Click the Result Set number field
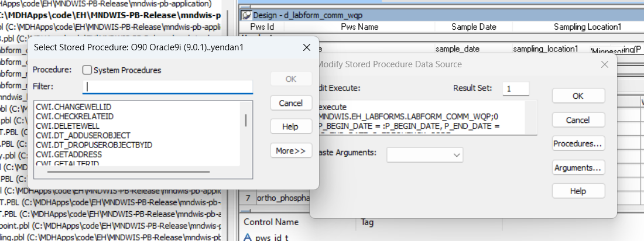644x241 pixels. coord(515,88)
